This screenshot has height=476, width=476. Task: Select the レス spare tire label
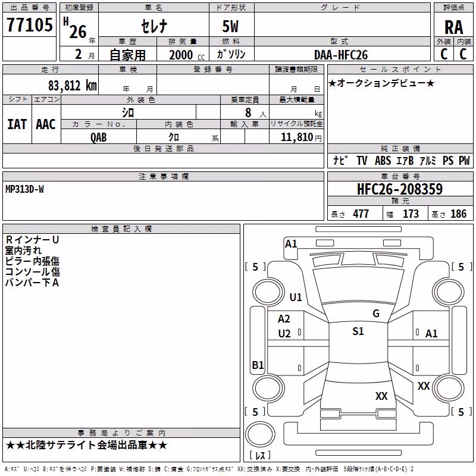tap(260, 455)
